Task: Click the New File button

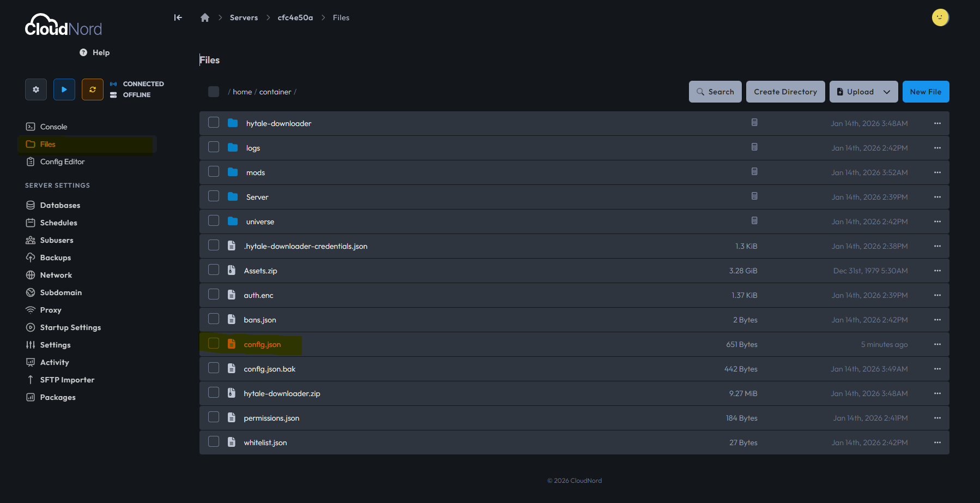Action: coord(925,92)
